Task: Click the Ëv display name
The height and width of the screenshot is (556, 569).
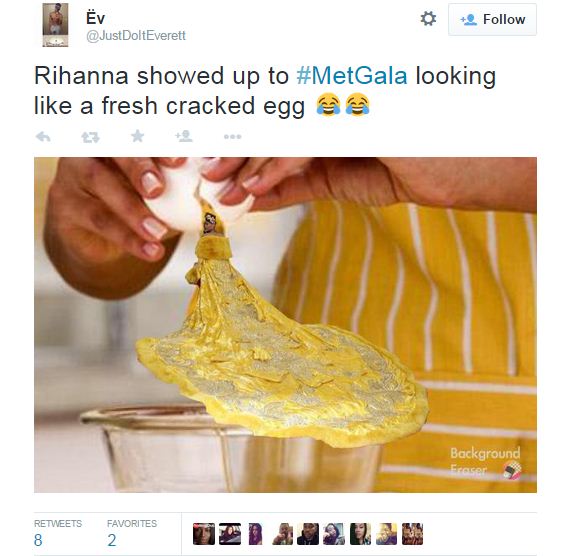Action: pyautogui.click(x=95, y=18)
